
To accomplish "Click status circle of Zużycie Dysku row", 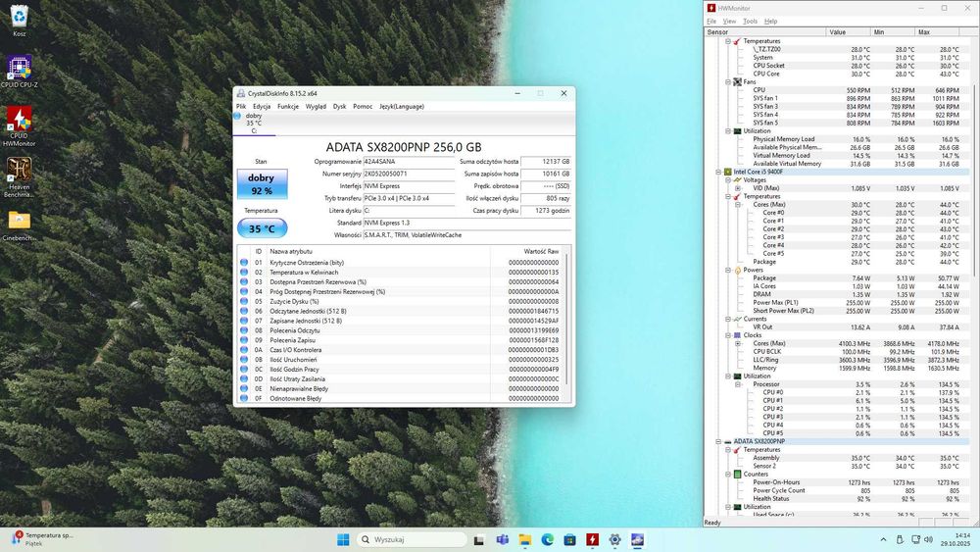I will point(244,301).
